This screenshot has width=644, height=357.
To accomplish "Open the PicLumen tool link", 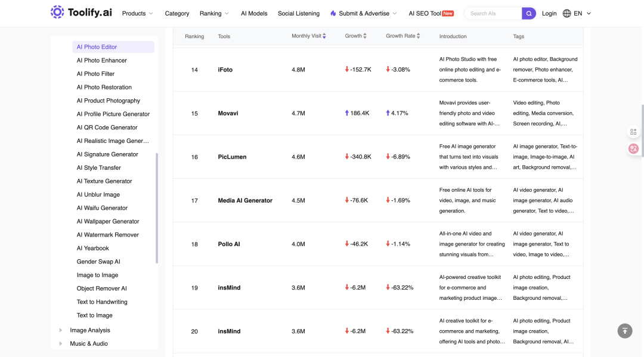I will (x=232, y=157).
